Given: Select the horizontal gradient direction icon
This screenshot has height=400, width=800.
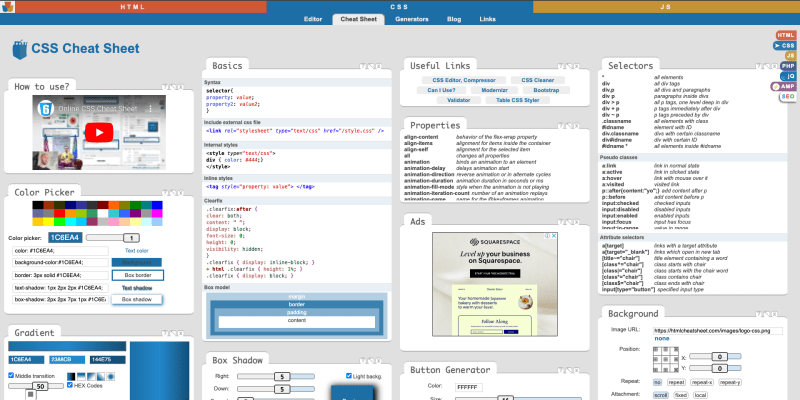Looking at the screenshot, I should click(x=71, y=377).
